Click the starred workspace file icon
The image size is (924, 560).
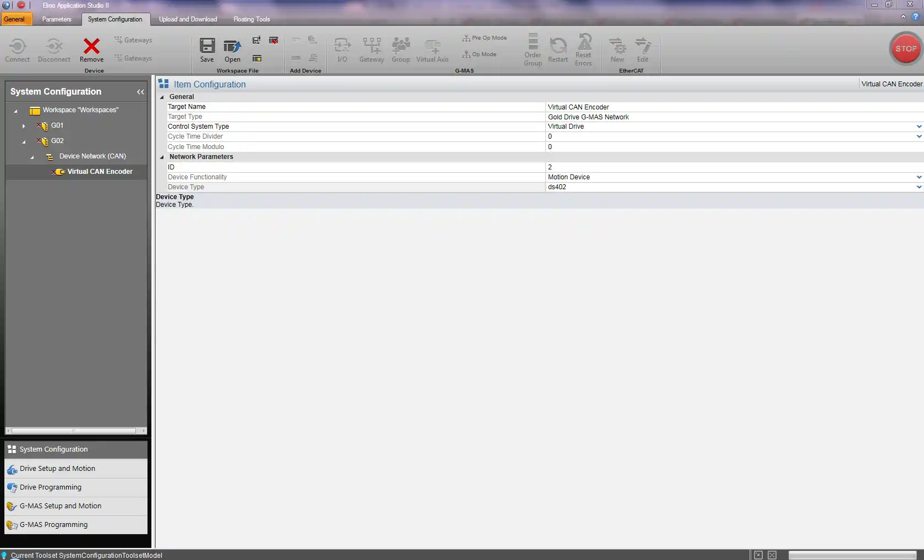click(257, 58)
